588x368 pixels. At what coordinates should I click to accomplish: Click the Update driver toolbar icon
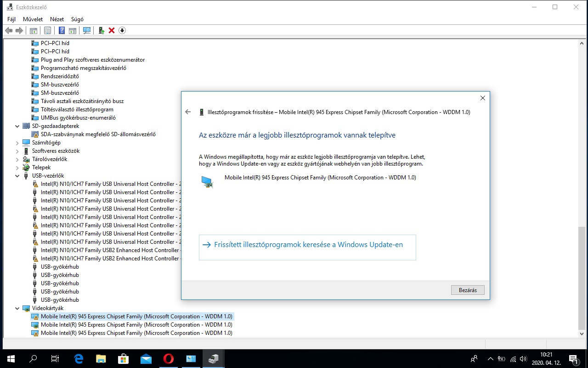click(102, 30)
